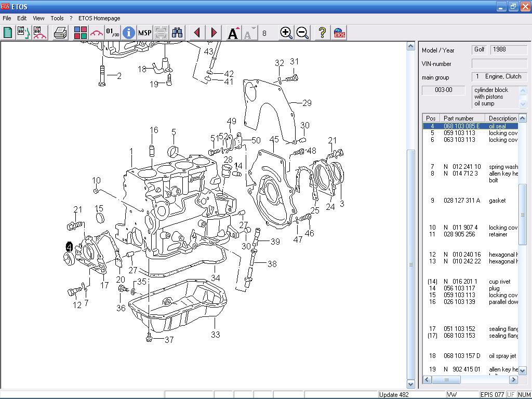Image resolution: width=532 pixels, height=399 pixels.
Task: Select row 10 part N 011 907 4
Action: pos(470,228)
